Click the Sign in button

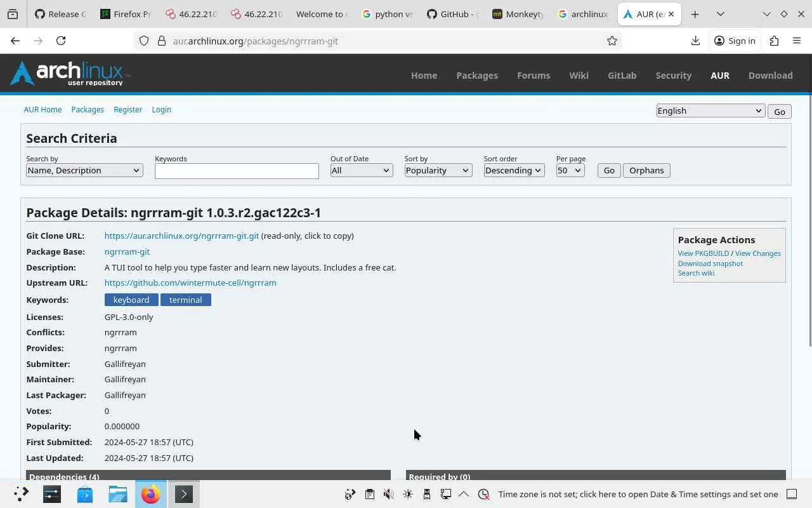pos(735,41)
